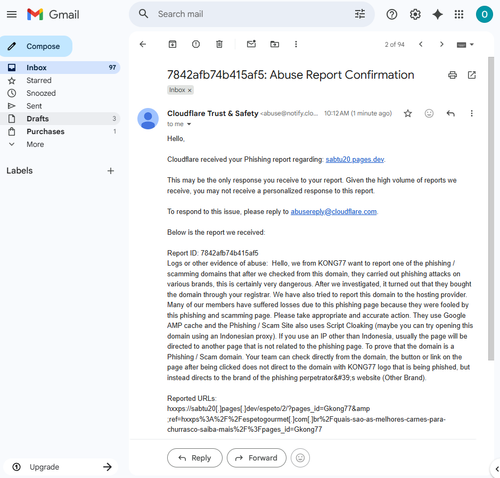500x478 pixels.
Task: Star this message
Action: [408, 114]
